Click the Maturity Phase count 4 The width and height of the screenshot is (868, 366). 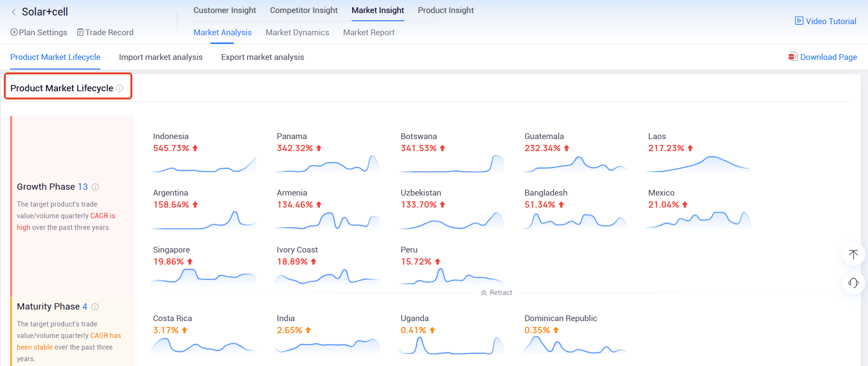[85, 307]
